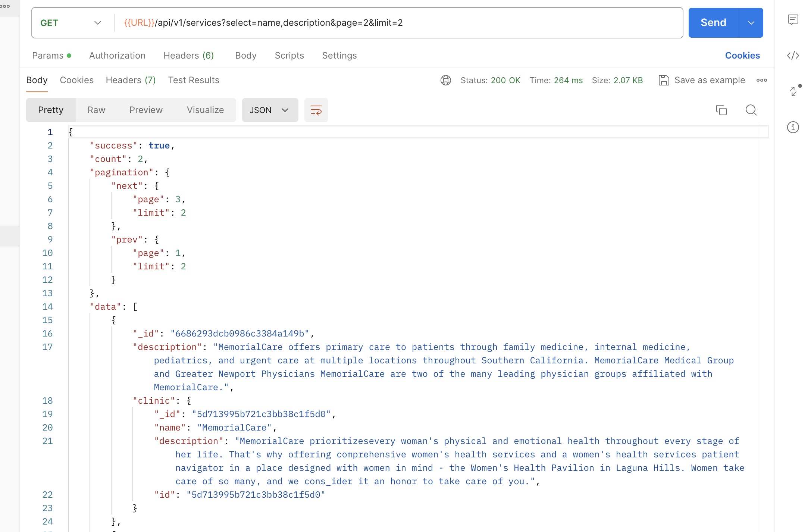811x532 pixels.
Task: Click the filter/sort icon next to JSON dropdown
Action: tap(316, 110)
